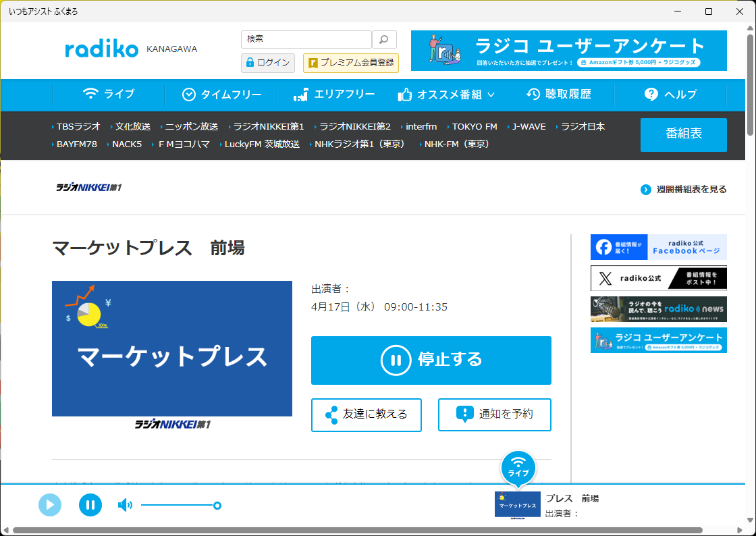Open 週間番組表を見る arrow link
Screen dimensions: 756x536
(x=684, y=190)
